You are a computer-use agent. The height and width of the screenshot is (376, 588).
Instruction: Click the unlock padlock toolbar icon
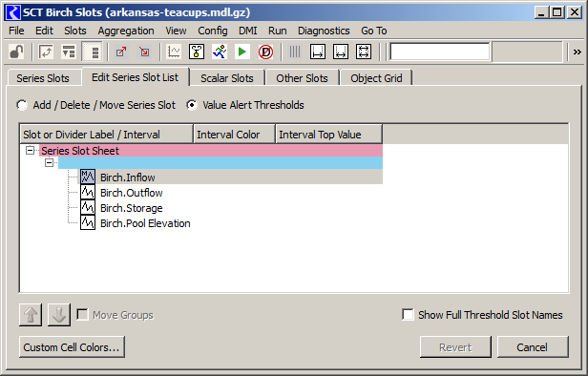(16, 52)
